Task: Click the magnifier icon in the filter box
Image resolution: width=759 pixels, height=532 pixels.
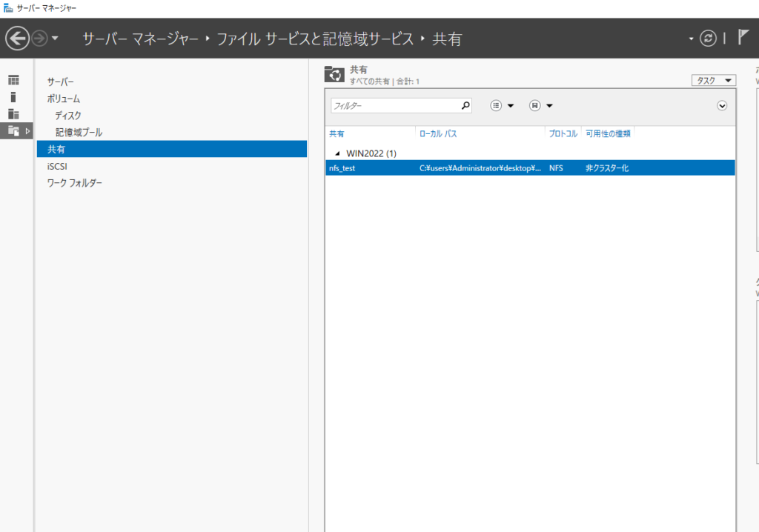Action: pos(465,105)
